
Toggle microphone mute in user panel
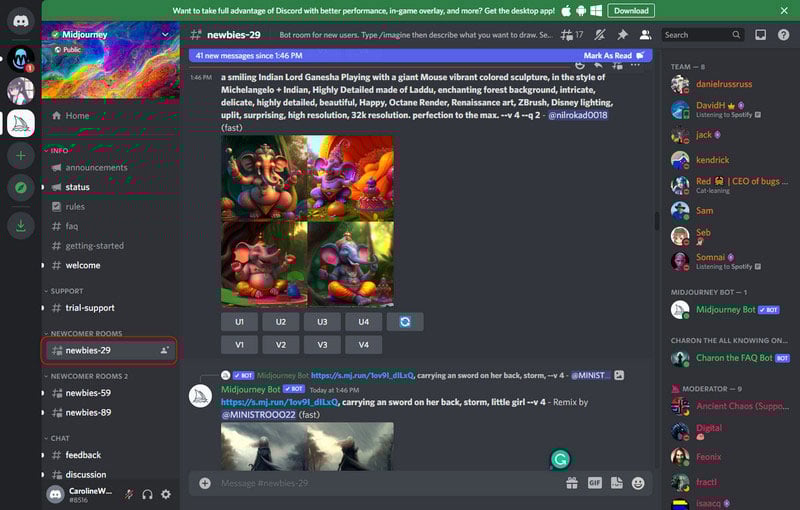129,494
